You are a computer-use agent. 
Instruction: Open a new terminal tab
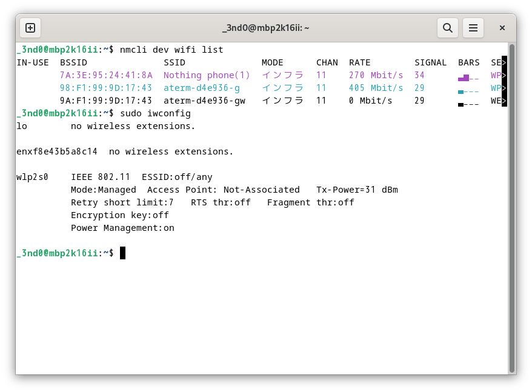click(30, 28)
